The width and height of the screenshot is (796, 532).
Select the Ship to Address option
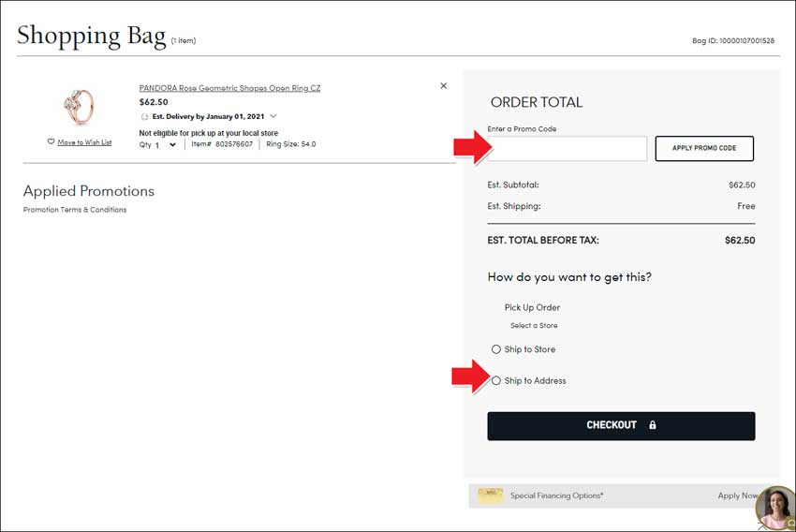coord(496,380)
